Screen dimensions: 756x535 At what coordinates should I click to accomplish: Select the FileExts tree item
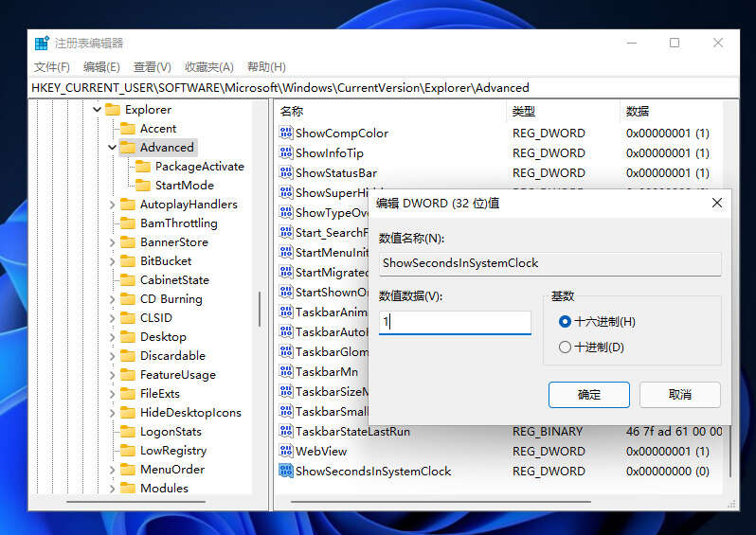(x=159, y=394)
